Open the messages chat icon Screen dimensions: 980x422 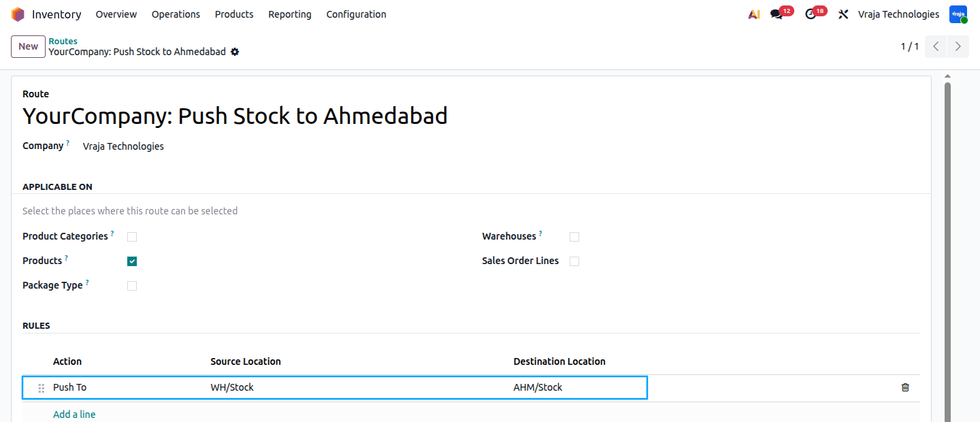tap(777, 14)
